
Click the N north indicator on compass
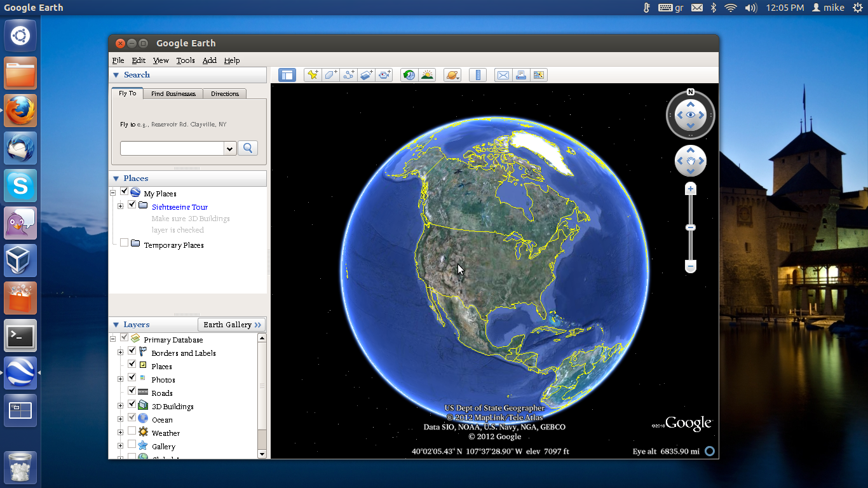click(690, 91)
